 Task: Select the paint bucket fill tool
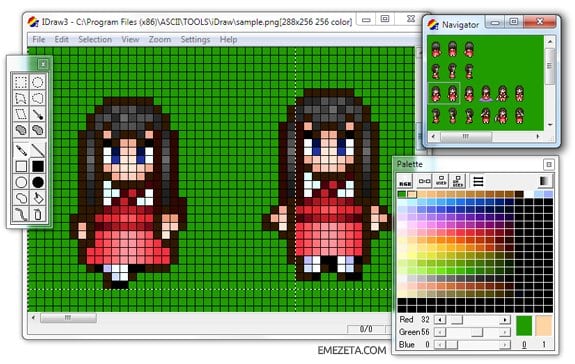coord(37,198)
